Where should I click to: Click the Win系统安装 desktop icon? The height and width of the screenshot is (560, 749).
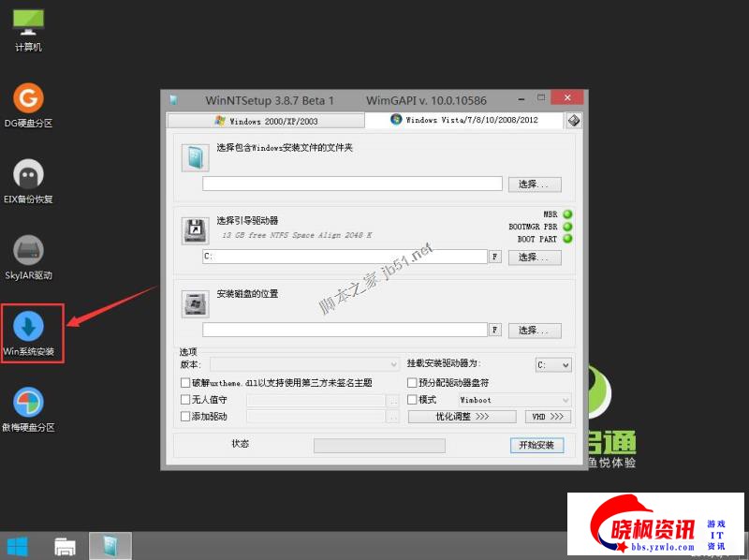click(x=29, y=327)
